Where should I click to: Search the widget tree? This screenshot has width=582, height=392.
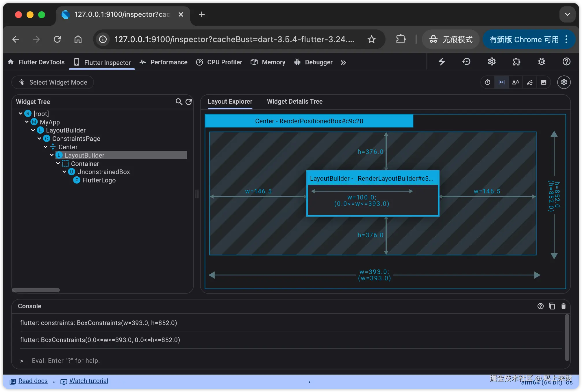pos(179,102)
